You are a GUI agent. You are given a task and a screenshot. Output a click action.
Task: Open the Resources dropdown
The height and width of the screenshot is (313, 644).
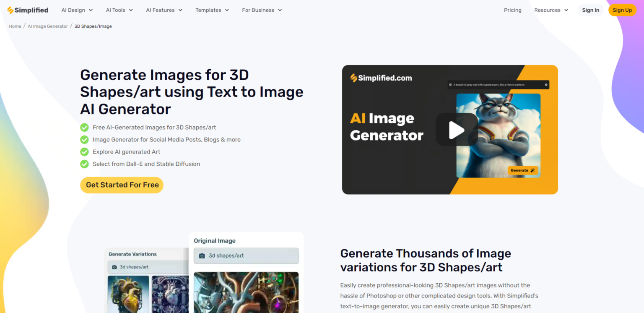point(551,10)
